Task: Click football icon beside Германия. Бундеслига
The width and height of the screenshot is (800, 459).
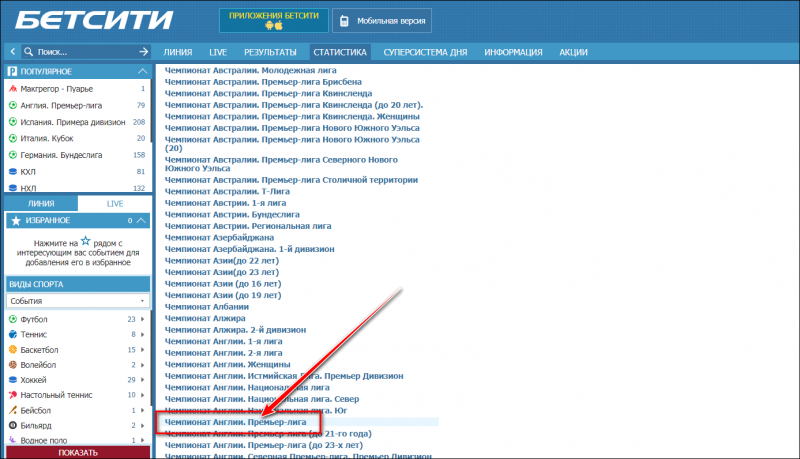Action: pyautogui.click(x=13, y=155)
